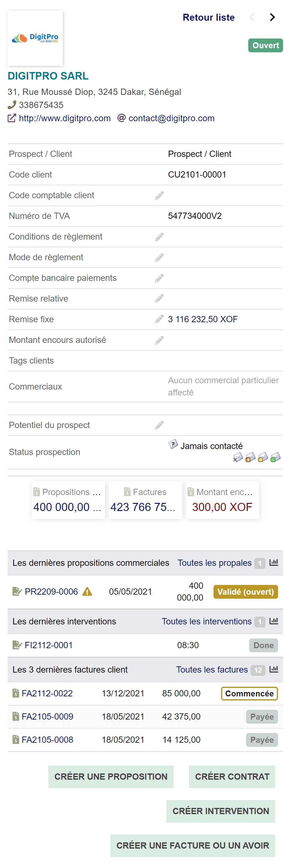The width and height of the screenshot is (284, 868).
Task: Click warning icon next to PR2209-0006
Action: point(87,592)
